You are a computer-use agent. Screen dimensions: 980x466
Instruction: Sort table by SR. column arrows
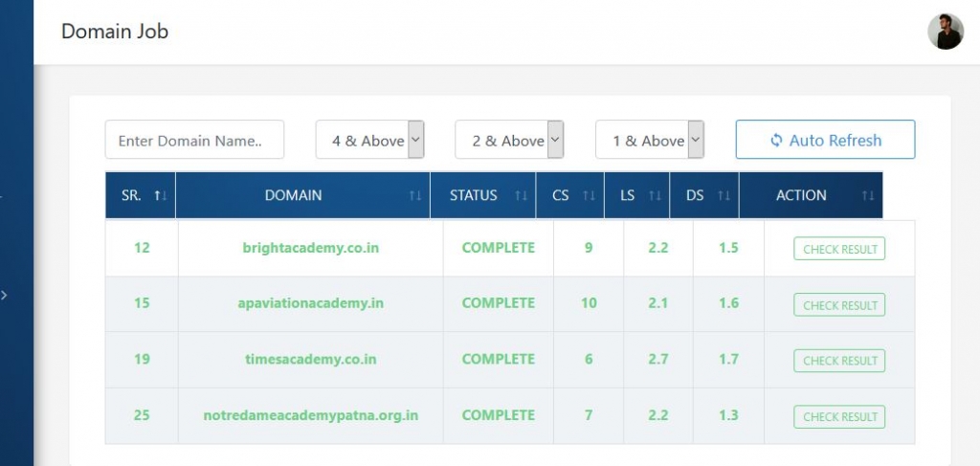(x=161, y=195)
